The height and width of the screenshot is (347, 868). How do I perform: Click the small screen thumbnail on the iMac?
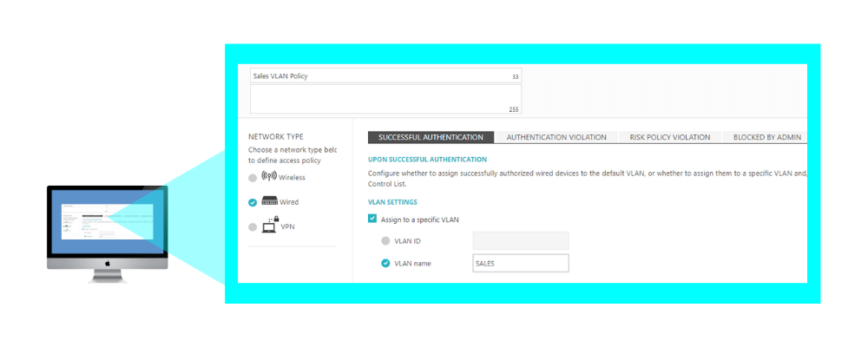pyautogui.click(x=107, y=222)
